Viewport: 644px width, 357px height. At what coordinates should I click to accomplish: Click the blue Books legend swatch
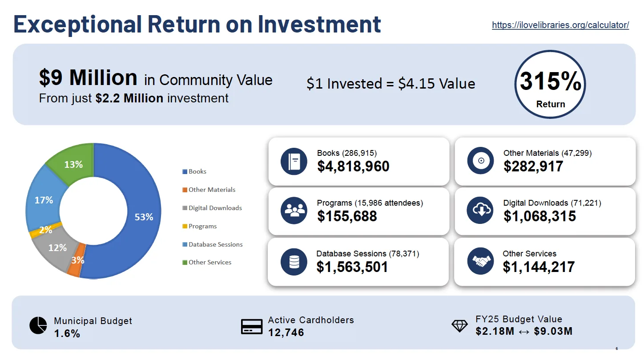pos(185,172)
